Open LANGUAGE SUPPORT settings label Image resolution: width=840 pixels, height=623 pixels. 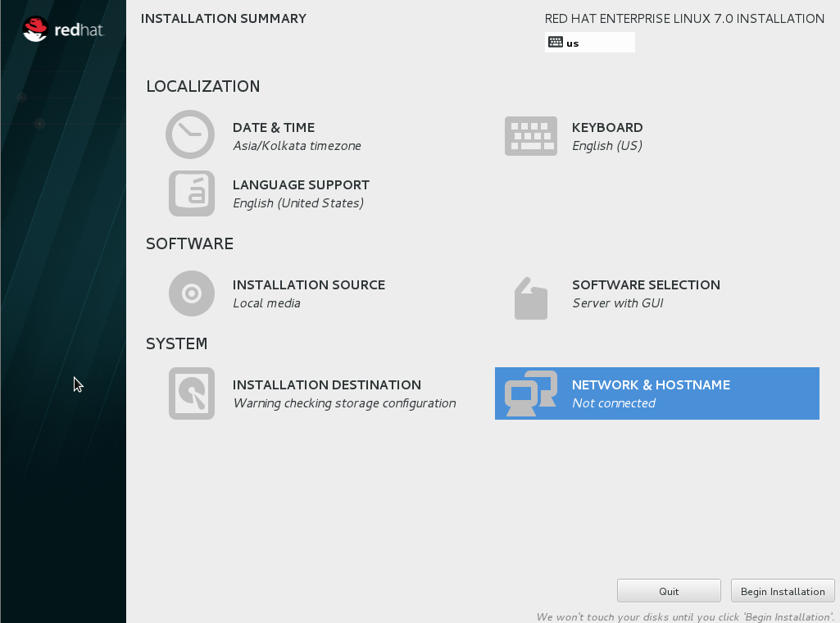point(301,184)
